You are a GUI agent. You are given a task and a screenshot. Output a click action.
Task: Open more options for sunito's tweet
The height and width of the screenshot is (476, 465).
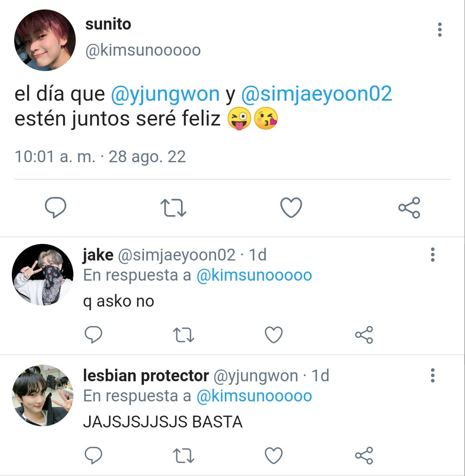(440, 30)
